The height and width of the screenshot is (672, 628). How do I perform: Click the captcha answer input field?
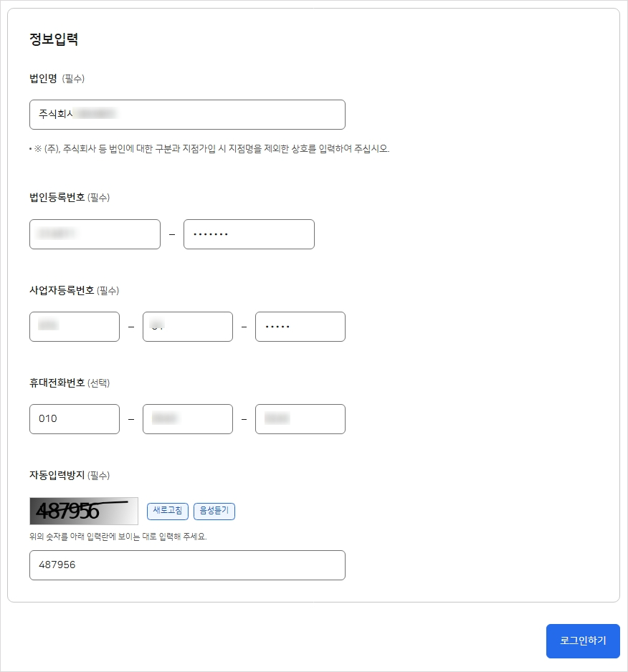click(x=187, y=565)
